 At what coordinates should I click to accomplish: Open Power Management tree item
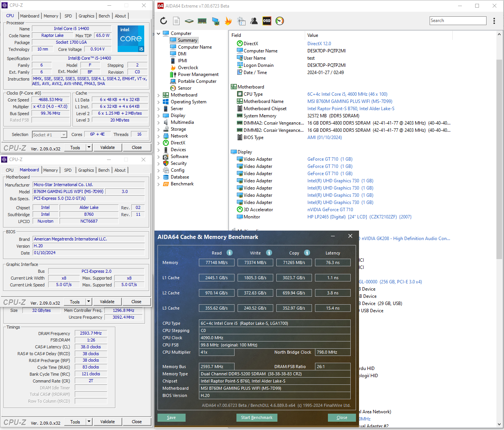click(198, 74)
